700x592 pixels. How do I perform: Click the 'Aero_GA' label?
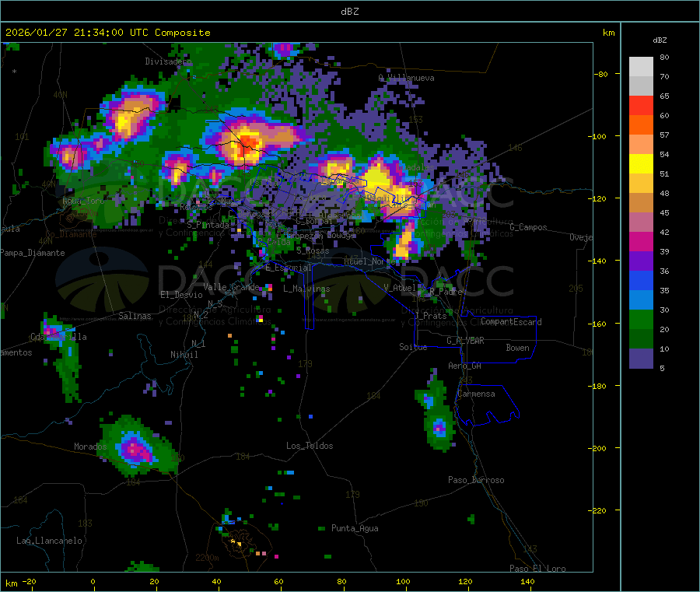click(x=465, y=366)
